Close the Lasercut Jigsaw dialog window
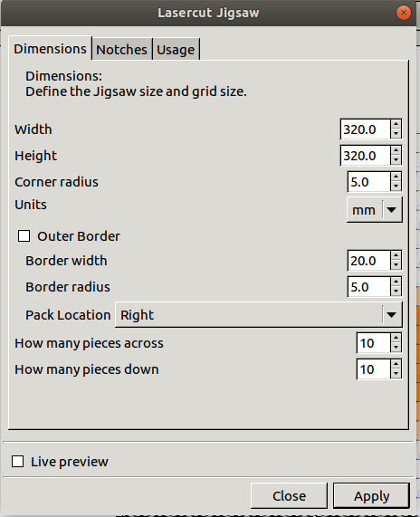420x517 pixels. [403, 13]
